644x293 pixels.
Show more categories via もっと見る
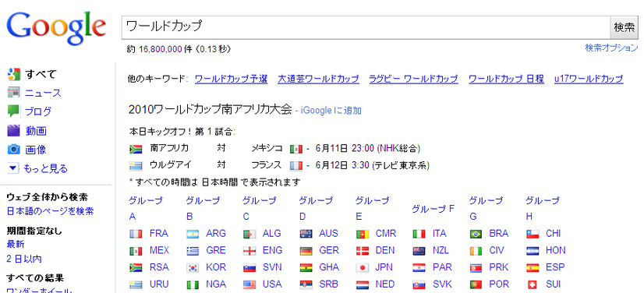pos(45,168)
